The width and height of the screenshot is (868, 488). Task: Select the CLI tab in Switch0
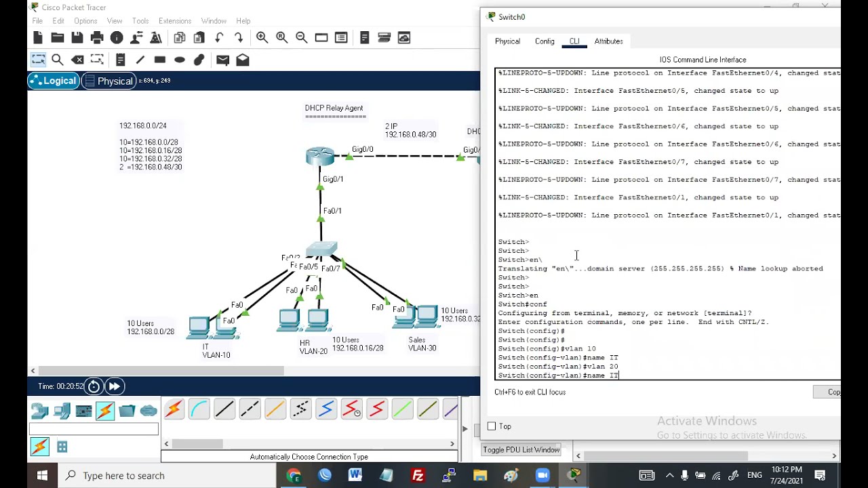(x=574, y=41)
